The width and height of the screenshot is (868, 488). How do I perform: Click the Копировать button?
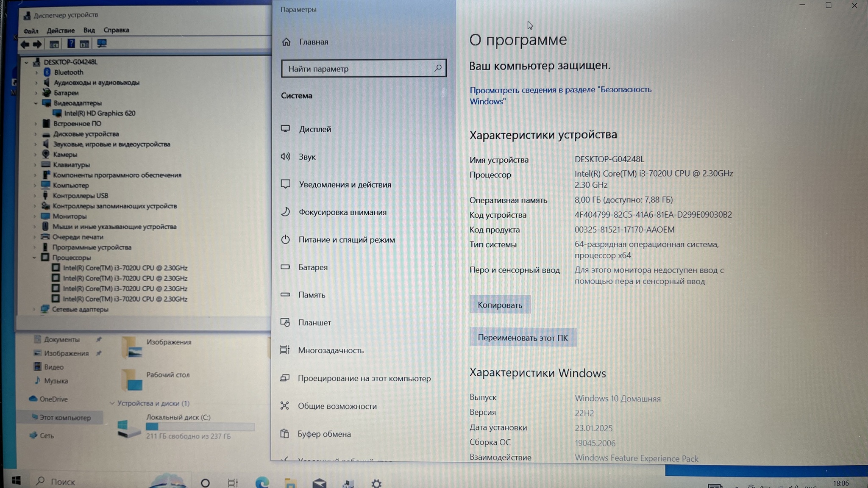point(500,305)
